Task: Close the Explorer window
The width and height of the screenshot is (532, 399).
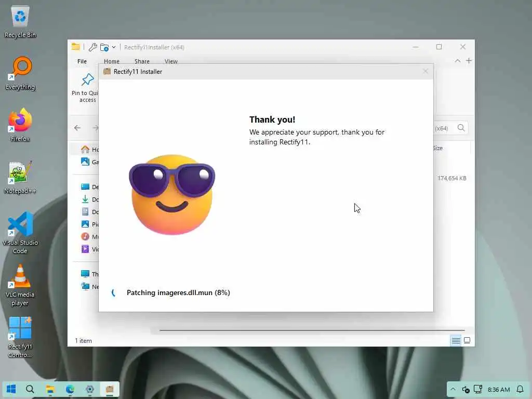Action: pyautogui.click(x=463, y=47)
